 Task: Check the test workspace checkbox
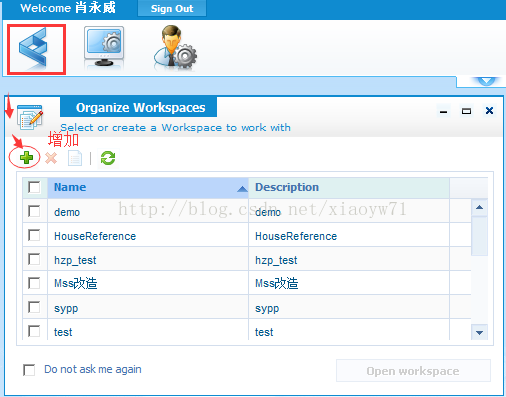34,331
